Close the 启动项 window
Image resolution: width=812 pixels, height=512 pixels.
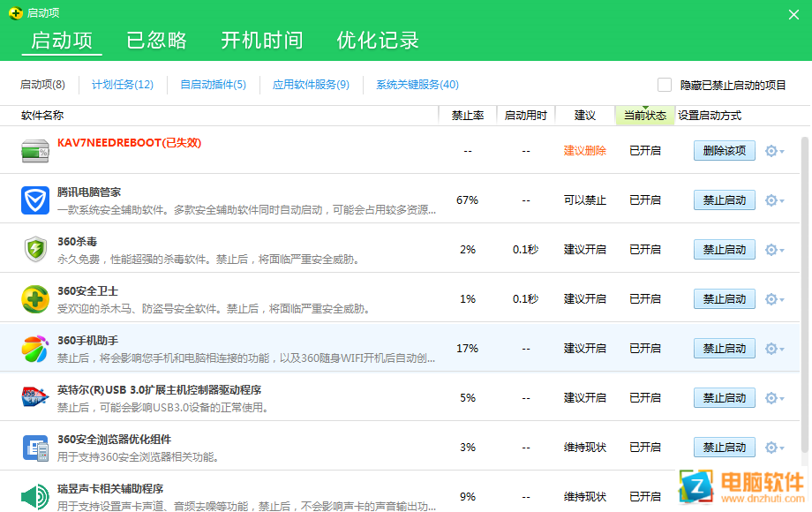click(x=793, y=14)
